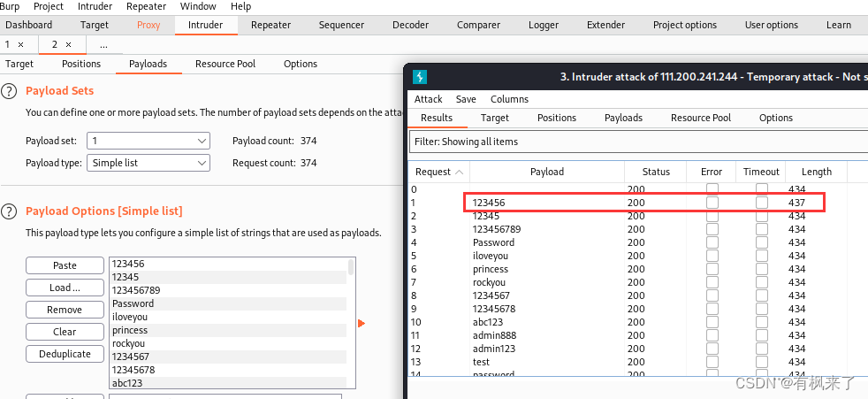The image size is (868, 399).
Task: Toggle Error checkbox for Password row
Action: pos(712,242)
